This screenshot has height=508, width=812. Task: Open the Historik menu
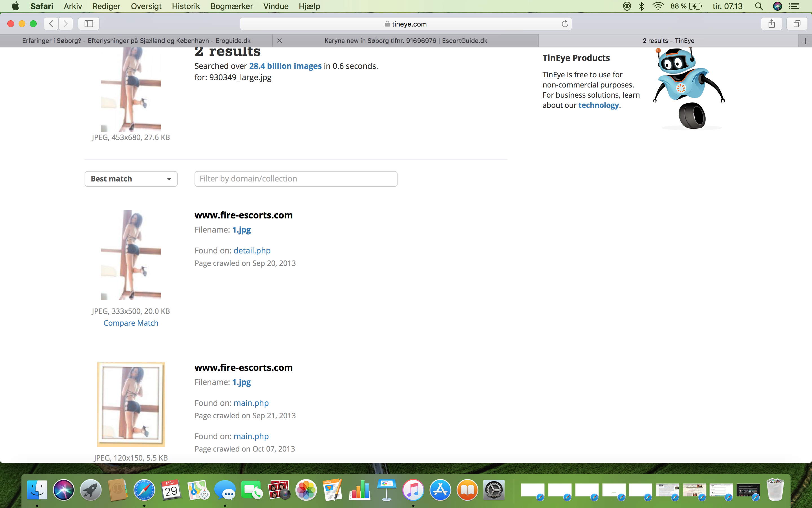pyautogui.click(x=186, y=6)
